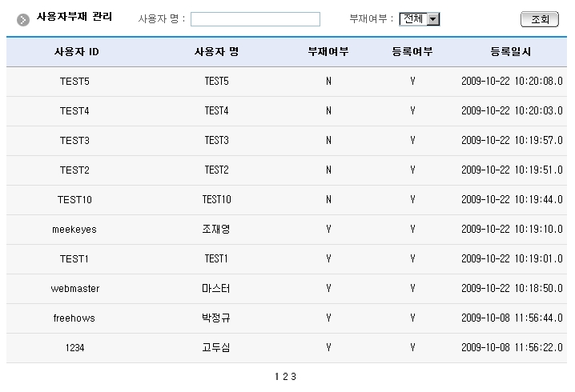Click the 부재여부 column header
Viewport: 575px width, 392px height.
328,52
